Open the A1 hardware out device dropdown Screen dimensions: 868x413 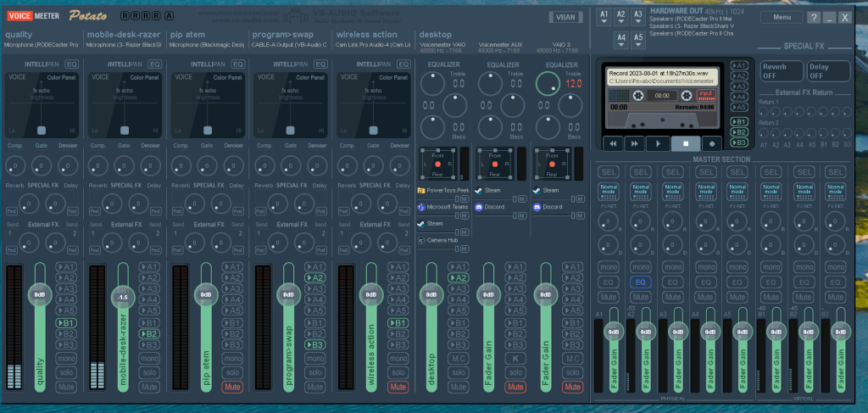[604, 17]
